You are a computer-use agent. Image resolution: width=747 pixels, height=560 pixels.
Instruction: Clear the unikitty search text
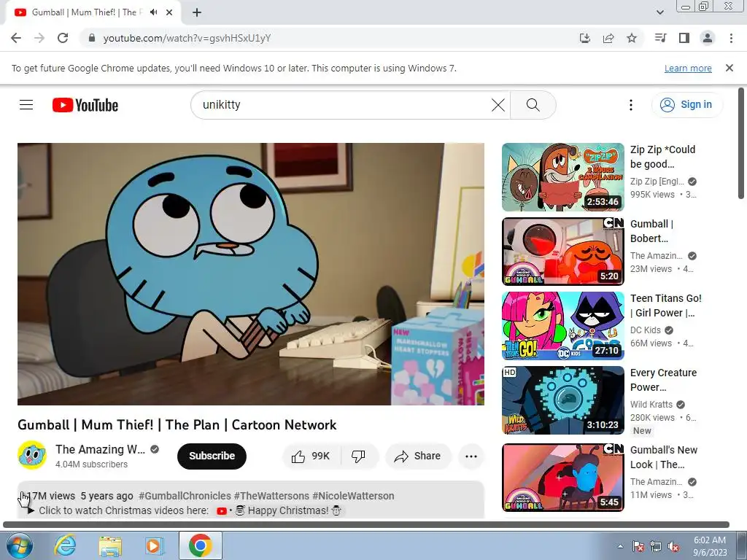click(498, 105)
